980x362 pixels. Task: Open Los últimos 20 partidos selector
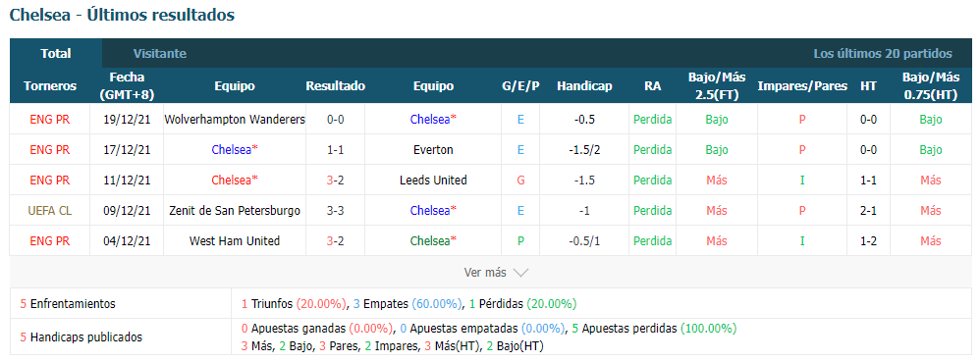(x=883, y=54)
